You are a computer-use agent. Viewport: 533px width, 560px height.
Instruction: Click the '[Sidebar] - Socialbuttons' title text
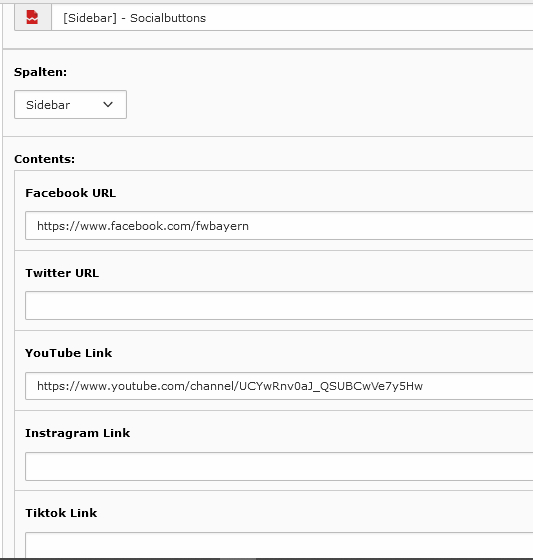134,18
